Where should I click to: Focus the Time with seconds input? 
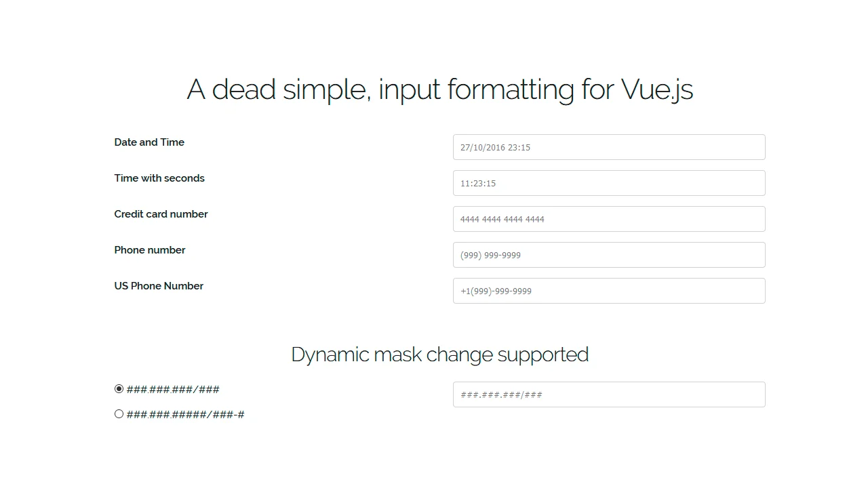tap(608, 183)
